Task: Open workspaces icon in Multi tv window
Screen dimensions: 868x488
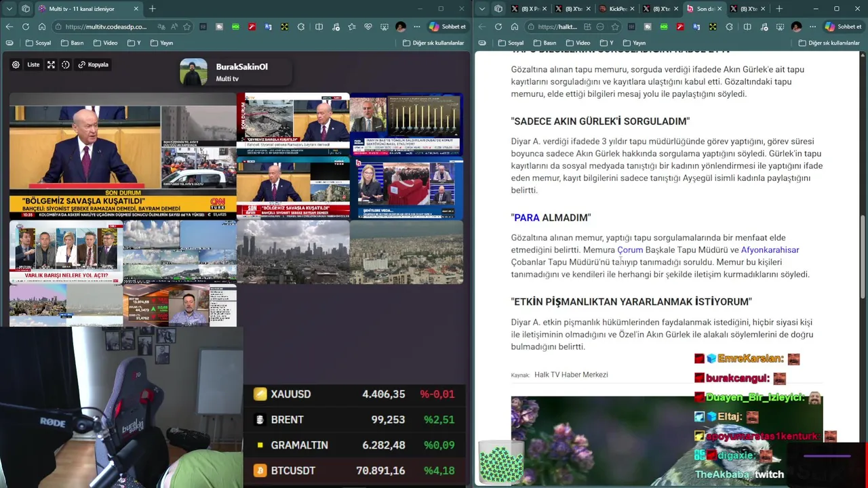Action: [x=25, y=9]
